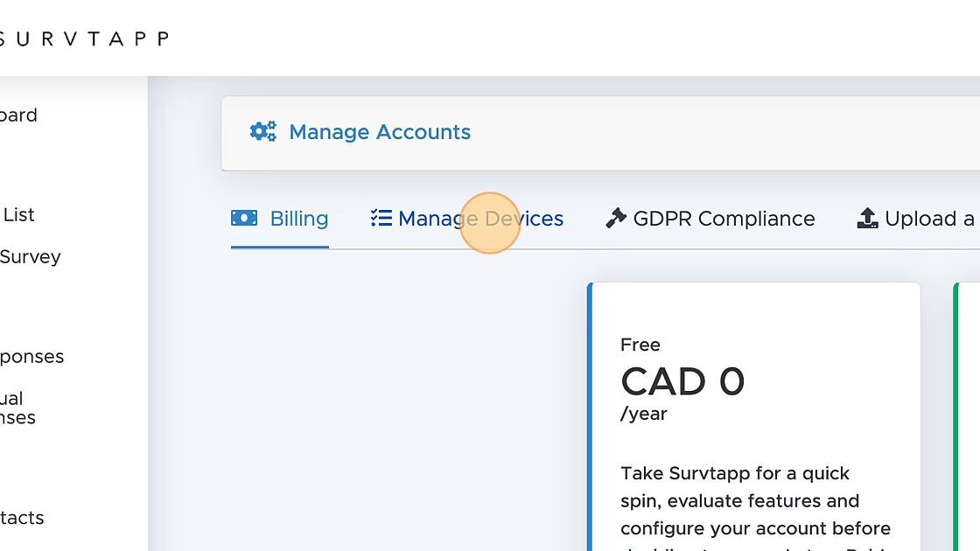Image resolution: width=980 pixels, height=551 pixels.
Task: Click the Manage Devices checklist icon
Action: pyautogui.click(x=381, y=218)
